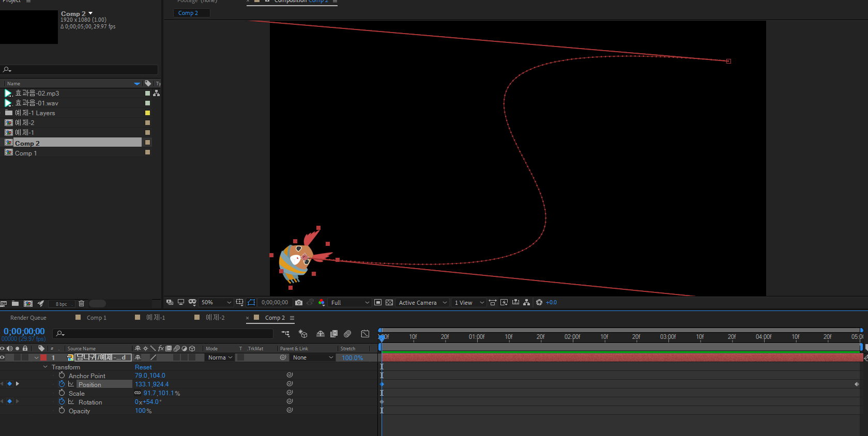Collapse the Transform group
The width and height of the screenshot is (868, 436).
pos(45,367)
